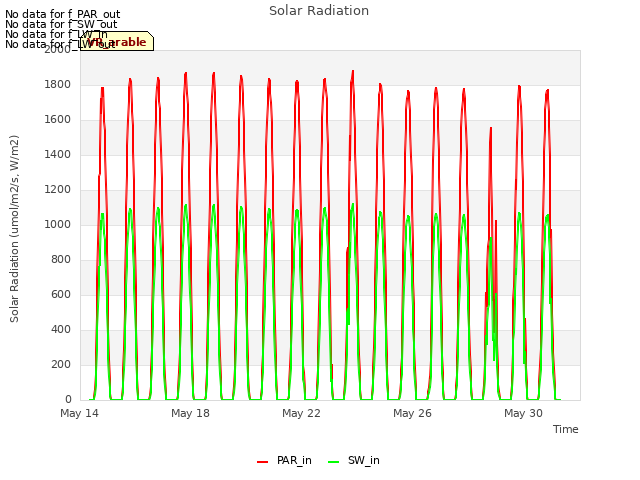Click the 'No data for f_SW_out' message
The image size is (640, 480).
tap(61, 24)
